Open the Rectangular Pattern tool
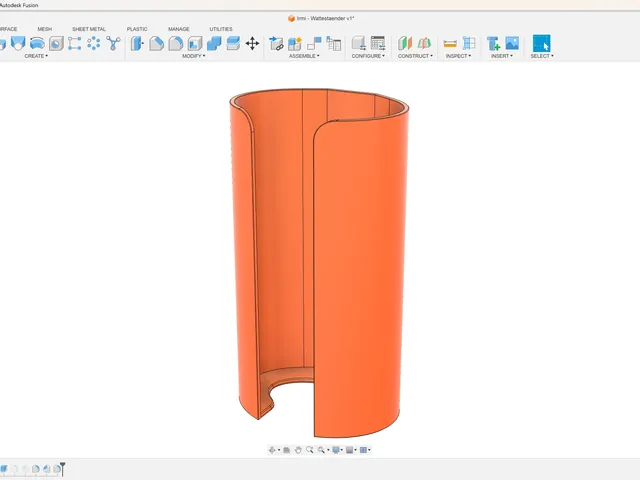 74,43
